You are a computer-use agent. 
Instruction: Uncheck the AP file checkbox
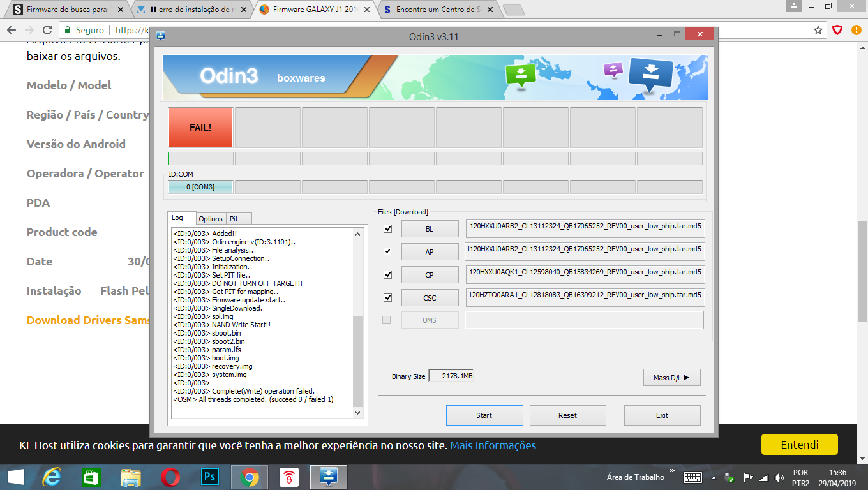[387, 251]
